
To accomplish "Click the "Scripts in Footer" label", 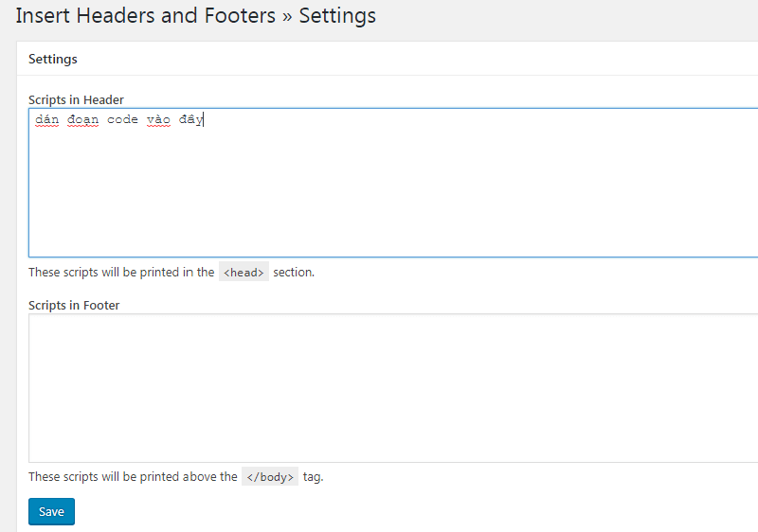I will (74, 305).
